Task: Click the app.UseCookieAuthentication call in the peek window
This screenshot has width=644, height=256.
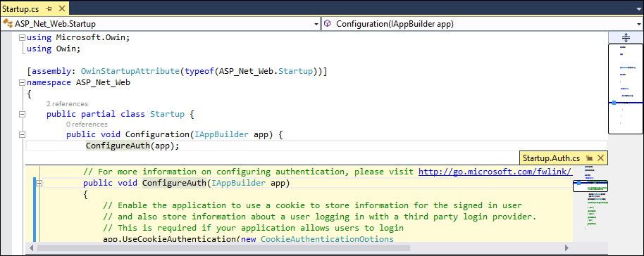Action: click(x=170, y=239)
